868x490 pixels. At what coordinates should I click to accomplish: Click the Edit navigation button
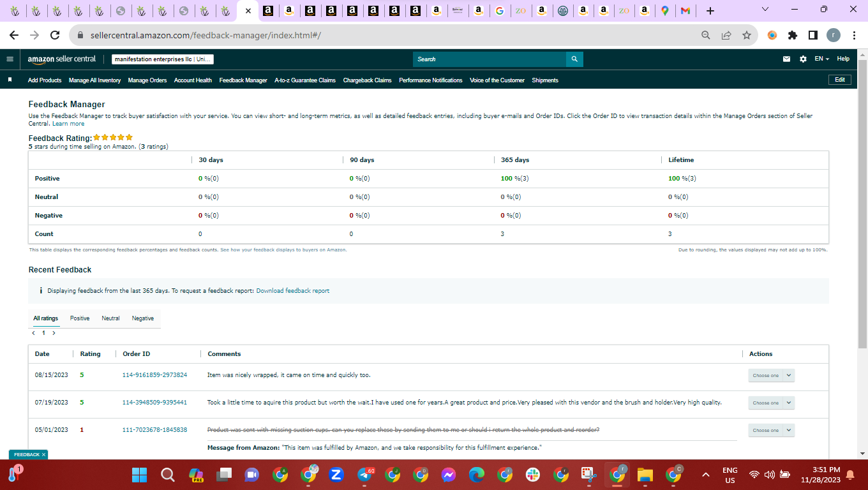(x=840, y=80)
